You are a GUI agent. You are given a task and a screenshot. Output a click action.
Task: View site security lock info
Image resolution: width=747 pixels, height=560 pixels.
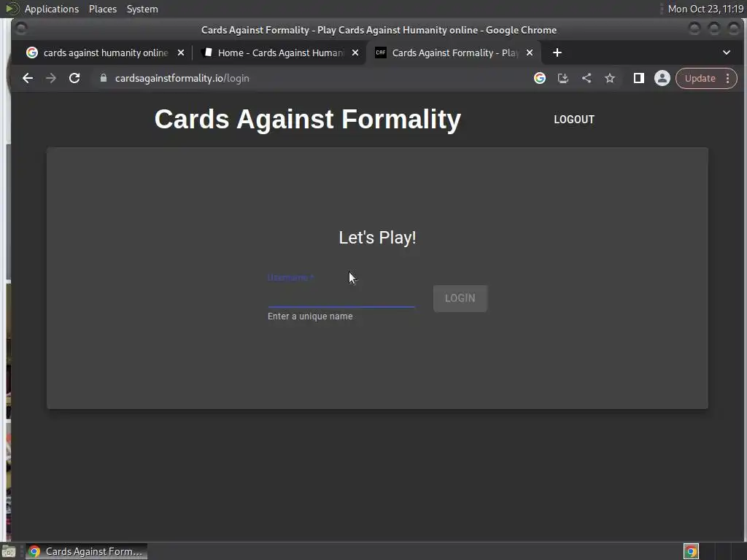104,78
